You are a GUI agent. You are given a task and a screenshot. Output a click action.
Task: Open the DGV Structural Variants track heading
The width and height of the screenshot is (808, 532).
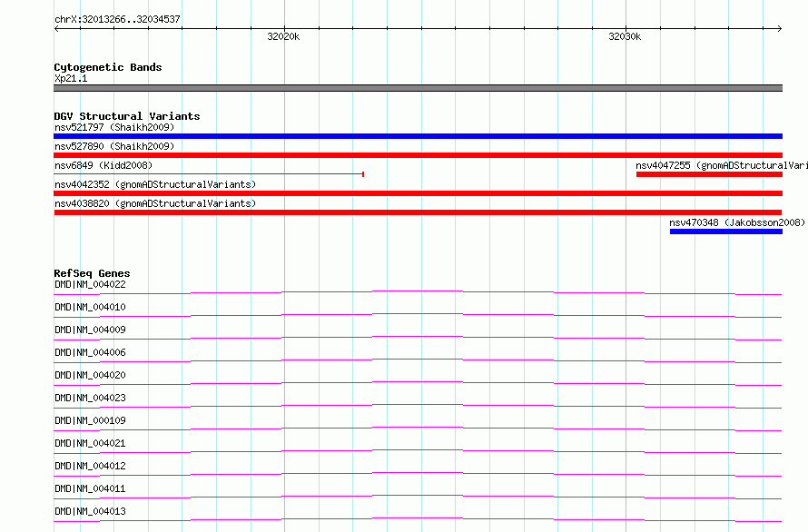tap(127, 116)
